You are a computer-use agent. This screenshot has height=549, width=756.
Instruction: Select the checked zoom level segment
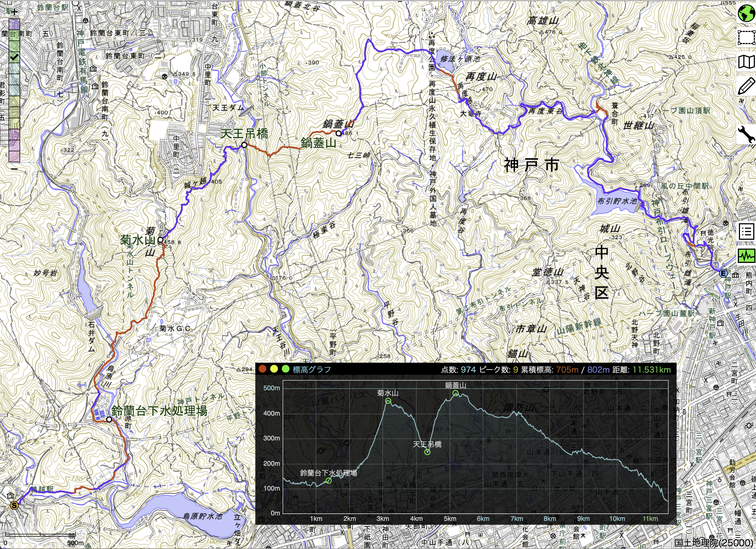click(x=14, y=57)
